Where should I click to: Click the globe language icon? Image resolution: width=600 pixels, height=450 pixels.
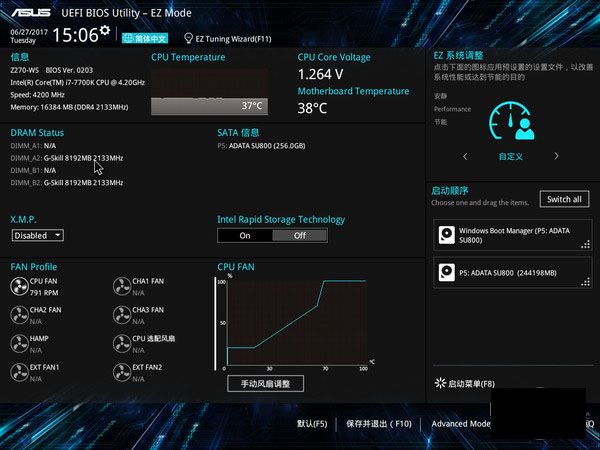tap(128, 38)
